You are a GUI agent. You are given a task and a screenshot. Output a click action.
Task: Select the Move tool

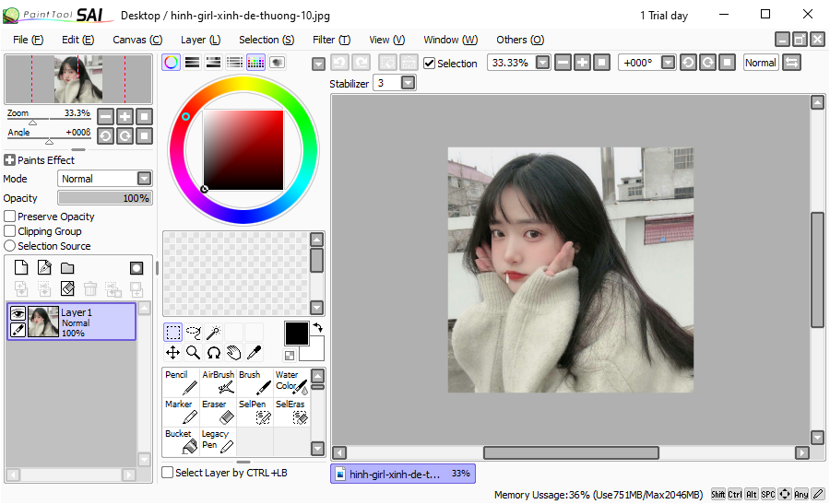point(173,353)
